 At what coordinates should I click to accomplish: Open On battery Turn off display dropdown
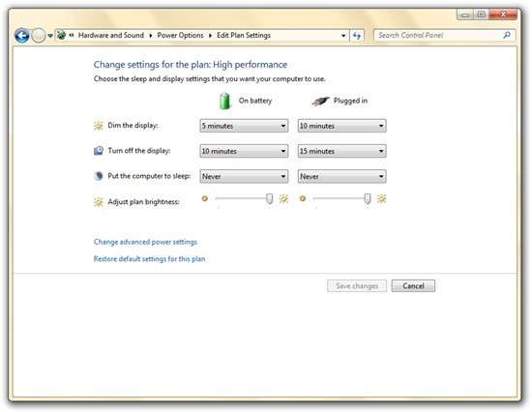tap(244, 151)
